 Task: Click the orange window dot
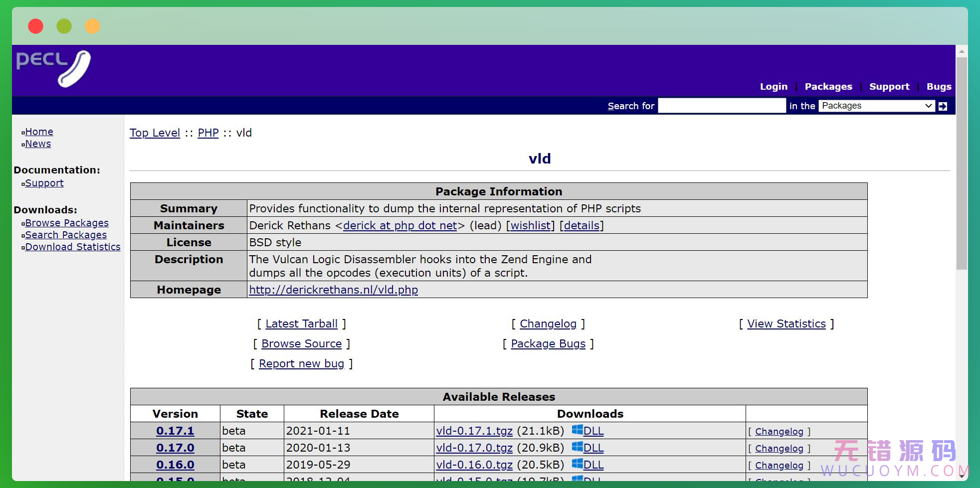click(x=92, y=26)
